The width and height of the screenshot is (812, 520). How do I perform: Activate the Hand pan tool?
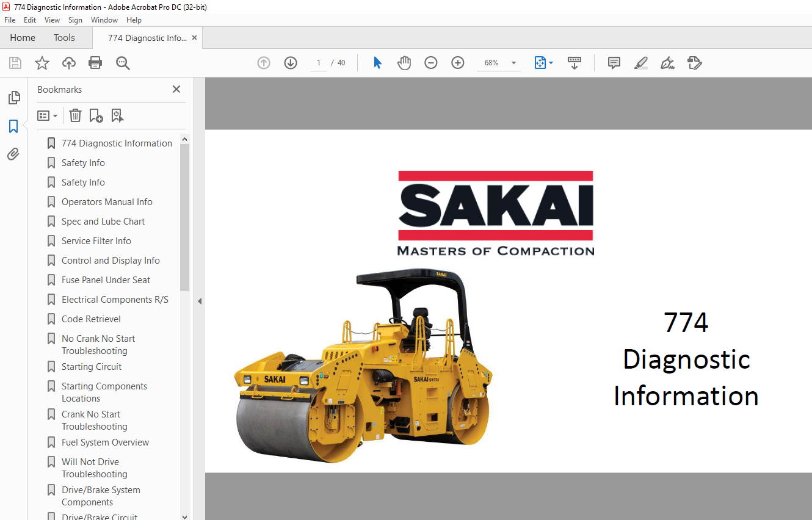click(x=404, y=63)
